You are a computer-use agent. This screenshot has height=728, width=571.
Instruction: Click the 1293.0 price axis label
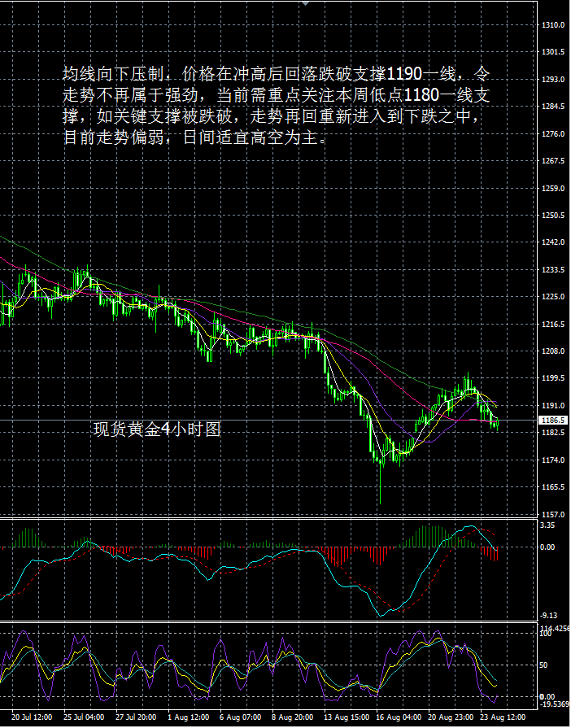(553, 80)
